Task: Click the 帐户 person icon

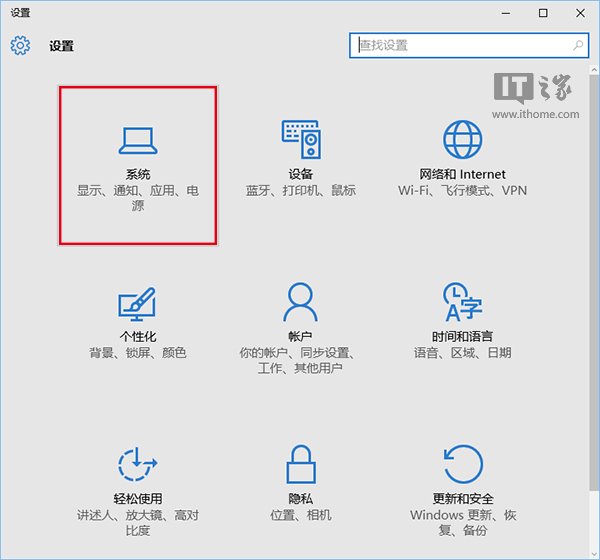Action: pos(300,301)
